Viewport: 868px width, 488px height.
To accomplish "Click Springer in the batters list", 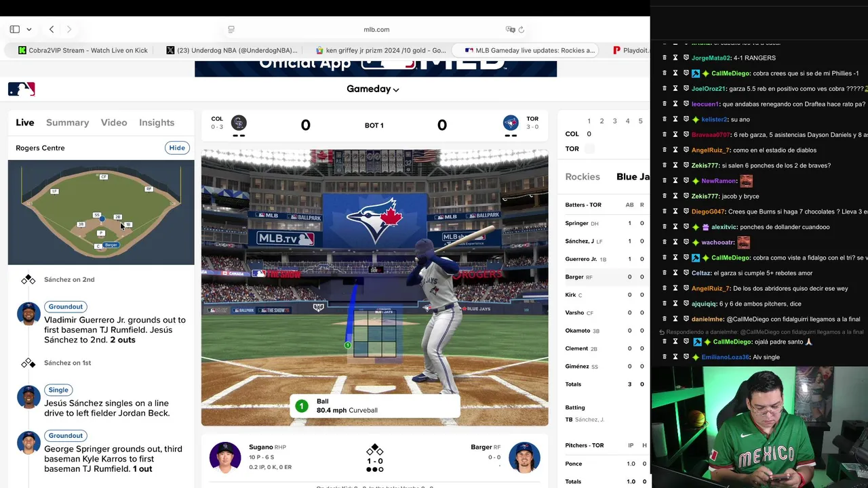I will [577, 223].
